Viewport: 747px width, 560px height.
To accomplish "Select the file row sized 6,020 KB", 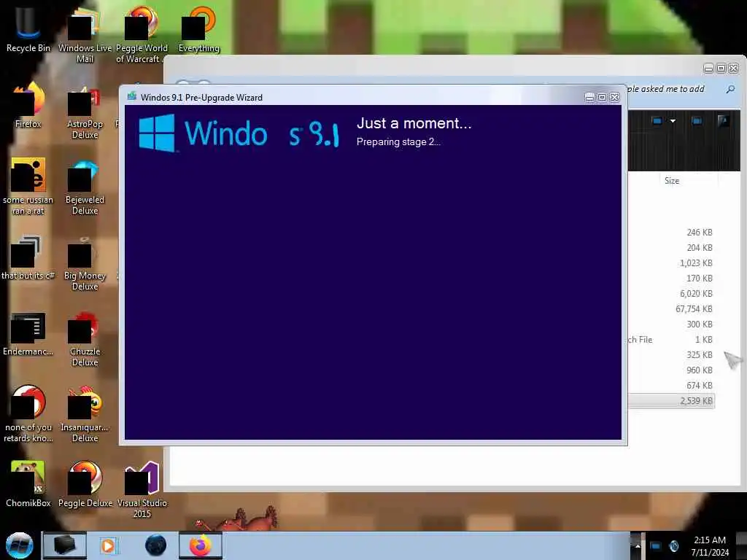I will pos(671,293).
